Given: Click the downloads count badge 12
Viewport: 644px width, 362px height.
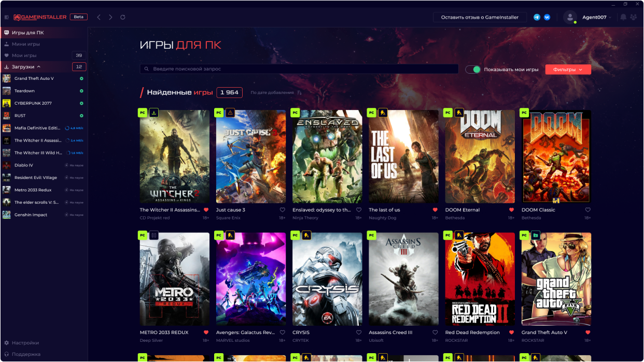Looking at the screenshot, I should click(79, 67).
